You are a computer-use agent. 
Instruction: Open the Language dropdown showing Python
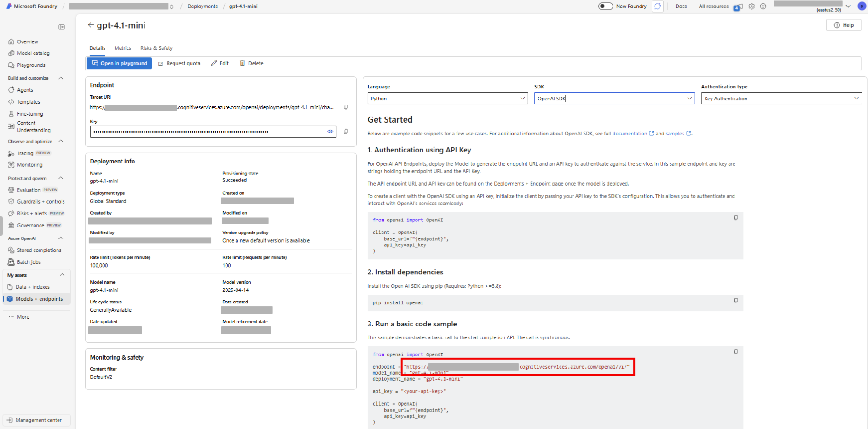[447, 98]
